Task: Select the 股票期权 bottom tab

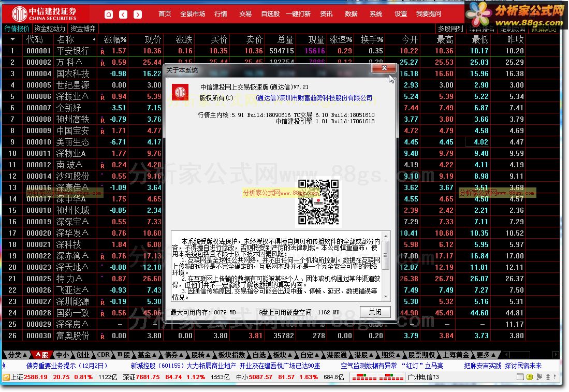Action: point(421,355)
